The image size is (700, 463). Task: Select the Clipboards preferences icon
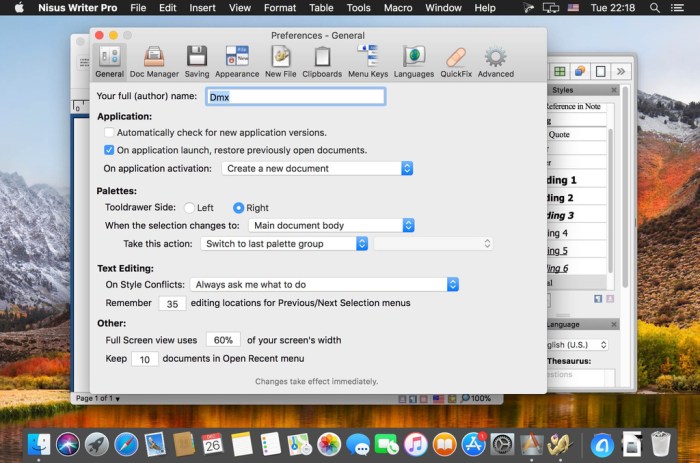coord(322,60)
